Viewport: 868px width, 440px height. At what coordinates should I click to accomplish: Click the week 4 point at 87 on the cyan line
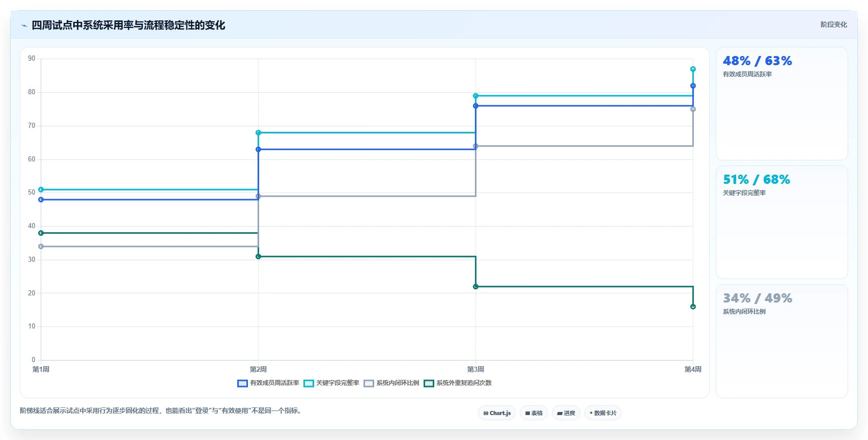693,69
